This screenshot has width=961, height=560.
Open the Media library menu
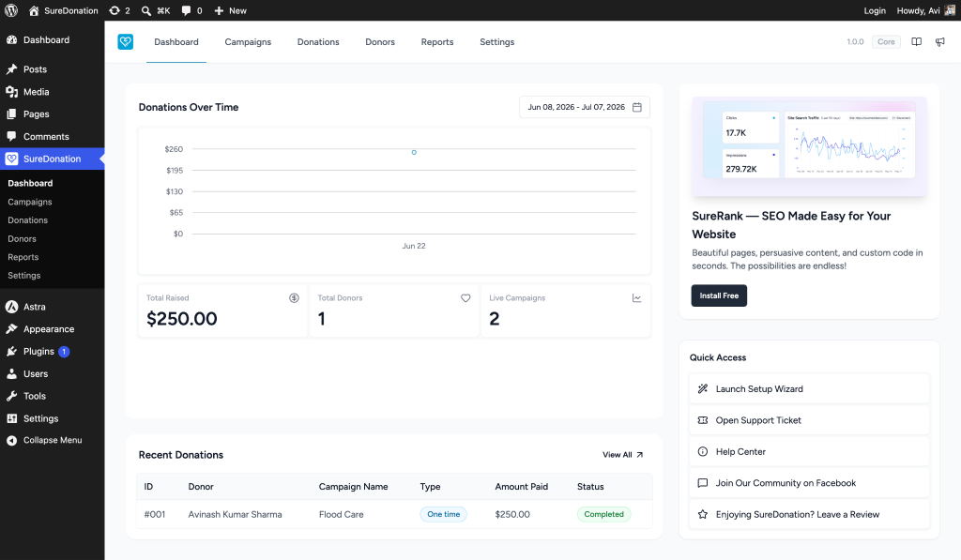coord(53,92)
